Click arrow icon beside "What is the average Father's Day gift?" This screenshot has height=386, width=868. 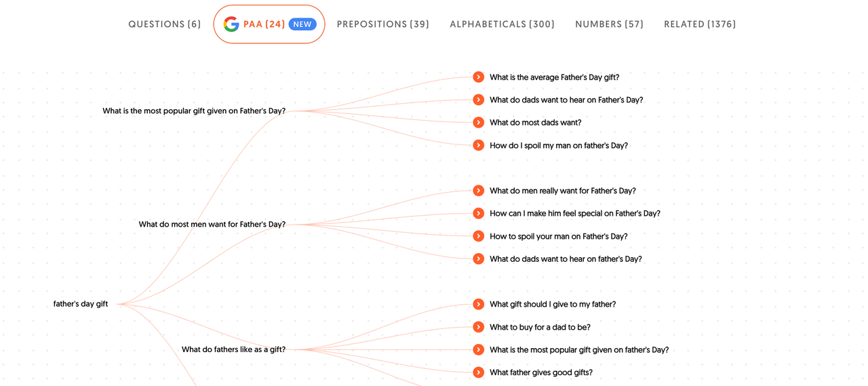[478, 77]
